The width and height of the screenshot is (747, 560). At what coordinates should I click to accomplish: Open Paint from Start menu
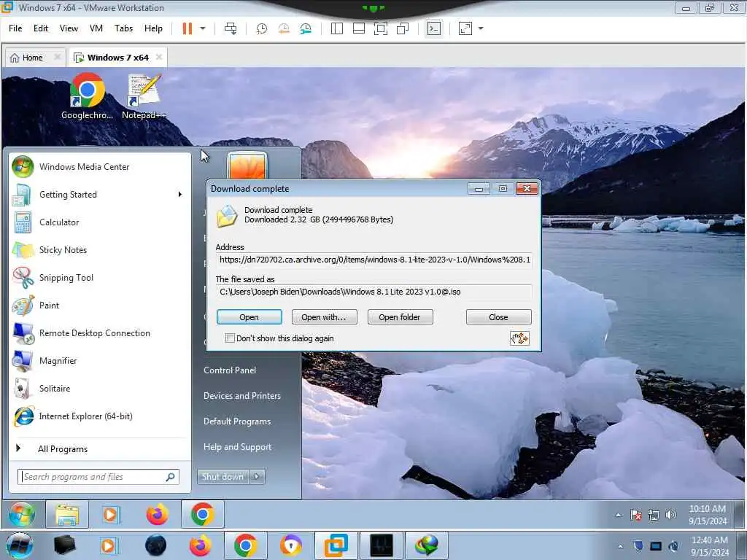click(99, 306)
